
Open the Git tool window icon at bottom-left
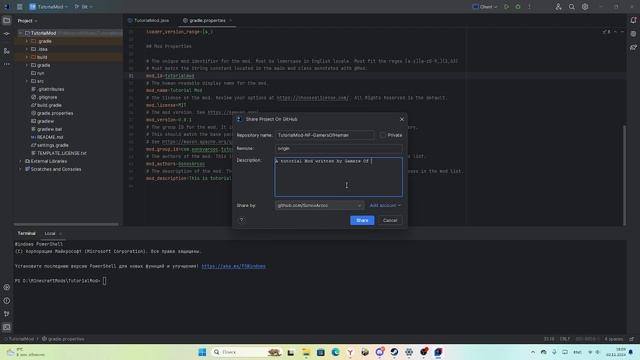[x=7, y=313]
